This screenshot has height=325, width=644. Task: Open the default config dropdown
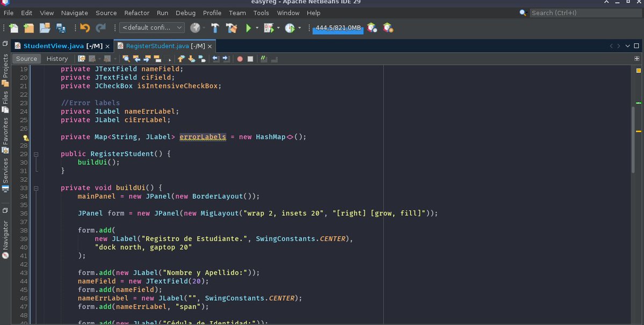coord(152,27)
